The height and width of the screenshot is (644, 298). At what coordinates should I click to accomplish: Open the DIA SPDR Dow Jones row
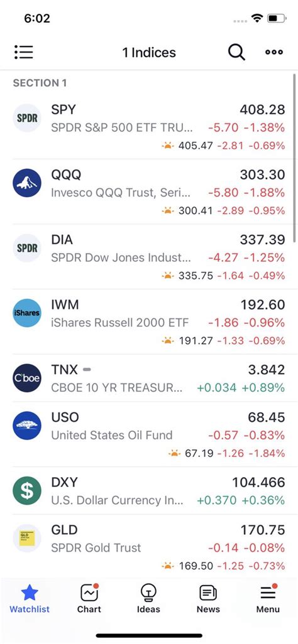pos(149,257)
